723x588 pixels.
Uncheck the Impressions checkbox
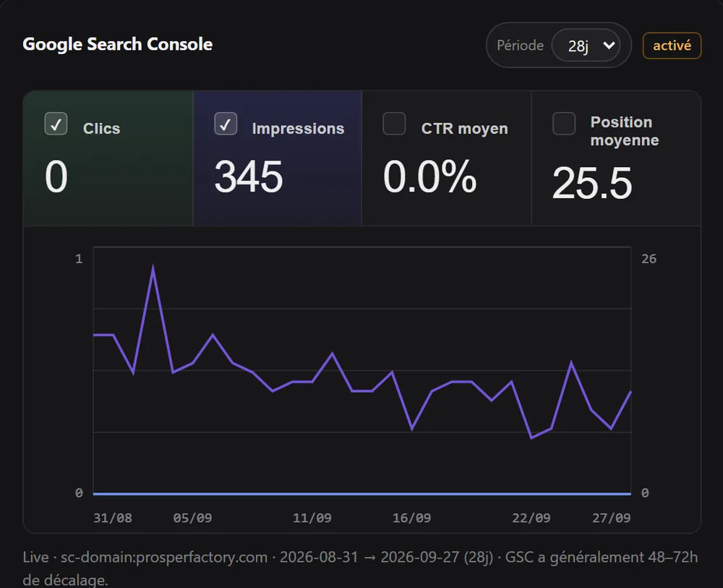[226, 124]
